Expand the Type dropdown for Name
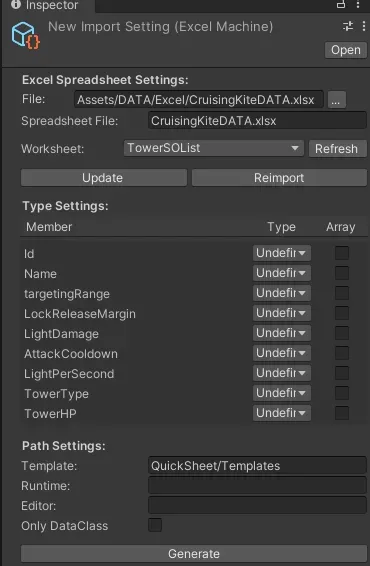 pyautogui.click(x=282, y=273)
